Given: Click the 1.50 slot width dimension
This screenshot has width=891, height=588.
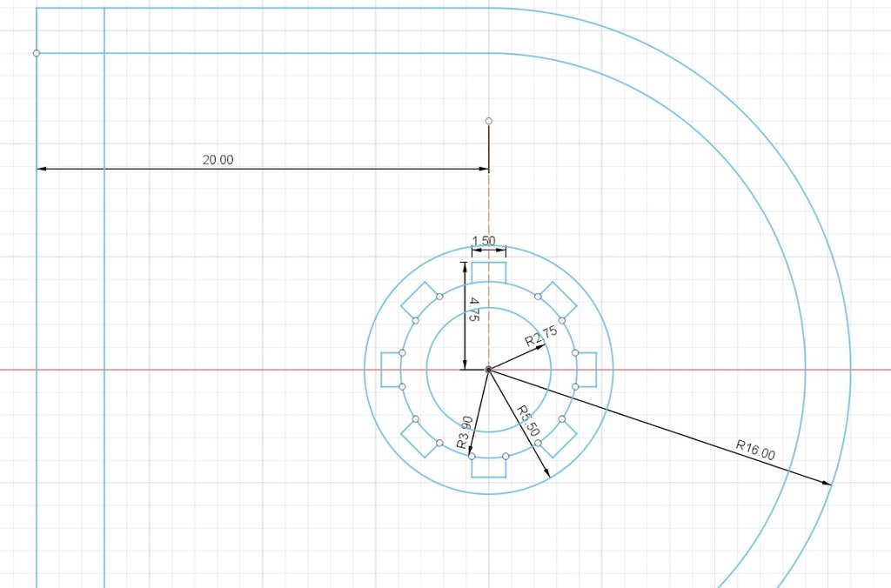Looking at the screenshot, I should [484, 241].
